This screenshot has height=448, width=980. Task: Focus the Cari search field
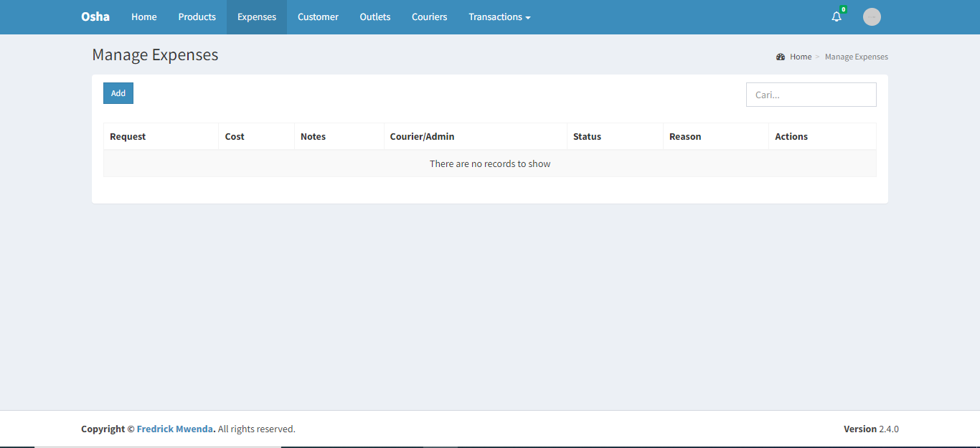[x=811, y=95]
